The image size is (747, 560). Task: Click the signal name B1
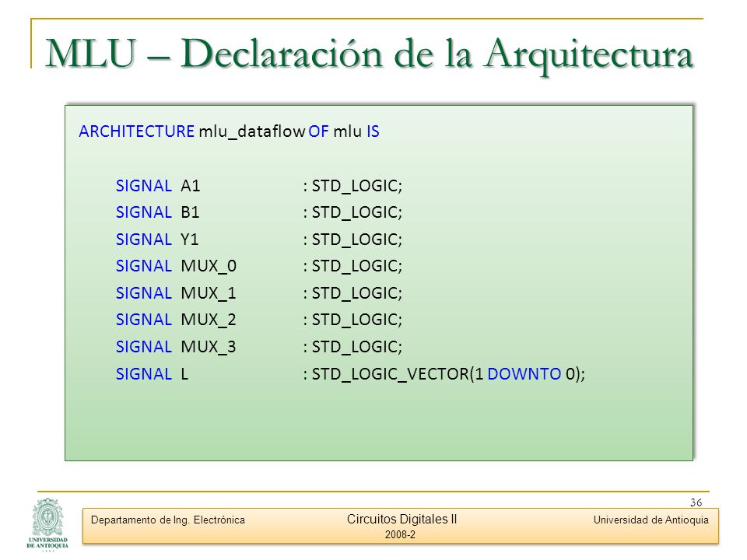(190, 212)
